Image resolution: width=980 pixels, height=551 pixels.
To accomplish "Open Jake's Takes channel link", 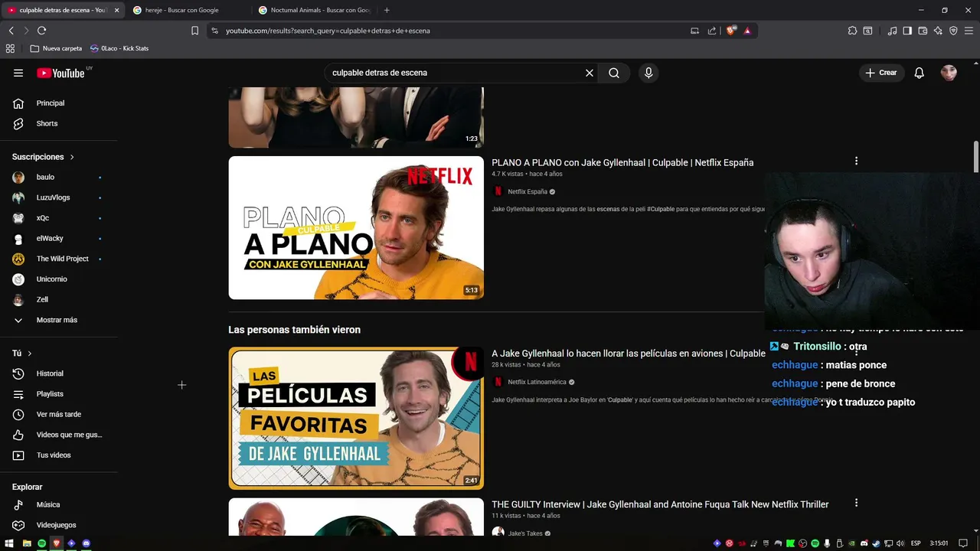I will click(525, 533).
